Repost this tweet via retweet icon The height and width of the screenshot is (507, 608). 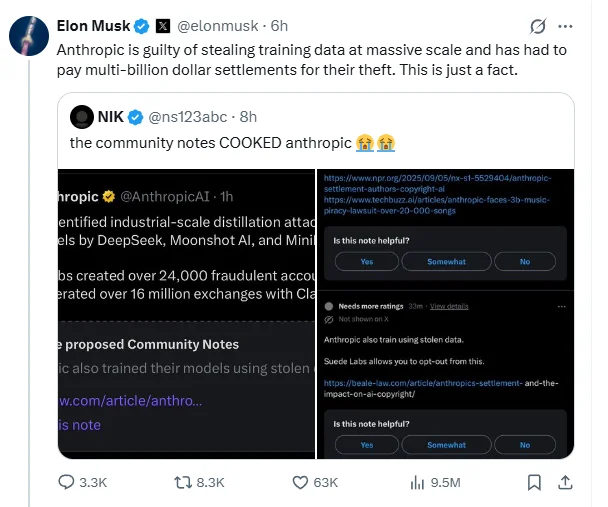coord(183,482)
